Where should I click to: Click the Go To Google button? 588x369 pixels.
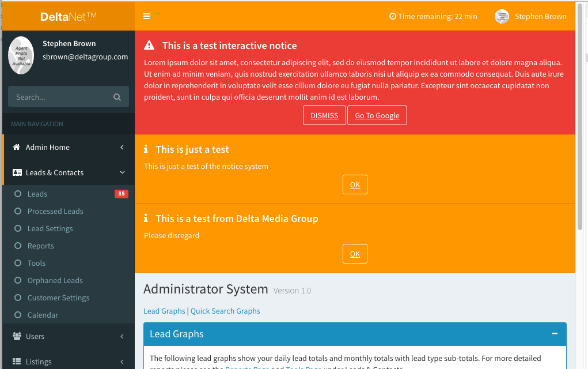[x=377, y=115]
